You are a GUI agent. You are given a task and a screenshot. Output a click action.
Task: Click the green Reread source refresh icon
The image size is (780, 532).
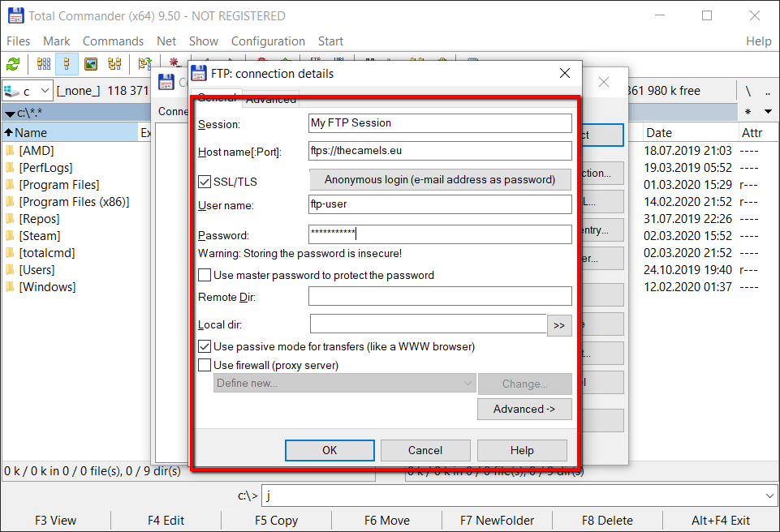(13, 64)
